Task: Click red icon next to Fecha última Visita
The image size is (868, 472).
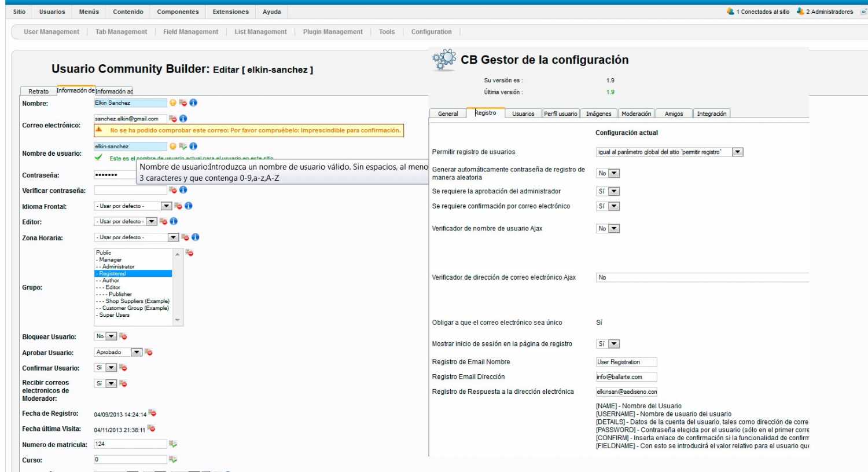Action: coord(151,429)
